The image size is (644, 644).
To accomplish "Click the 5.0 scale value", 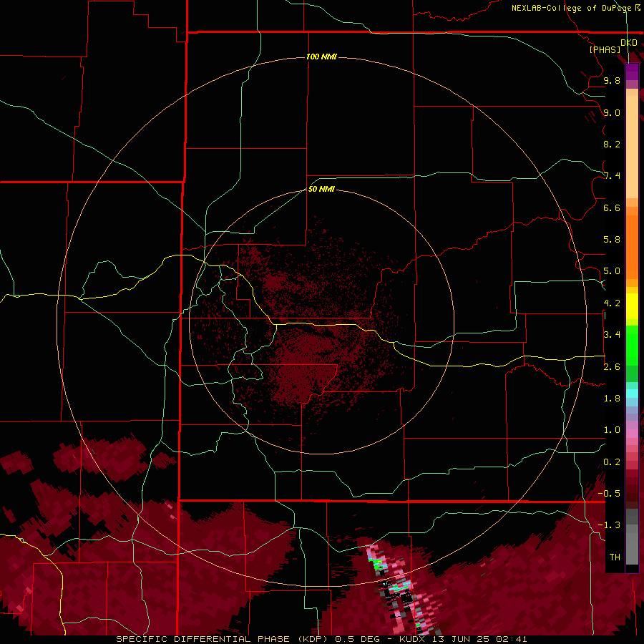I will [x=612, y=271].
